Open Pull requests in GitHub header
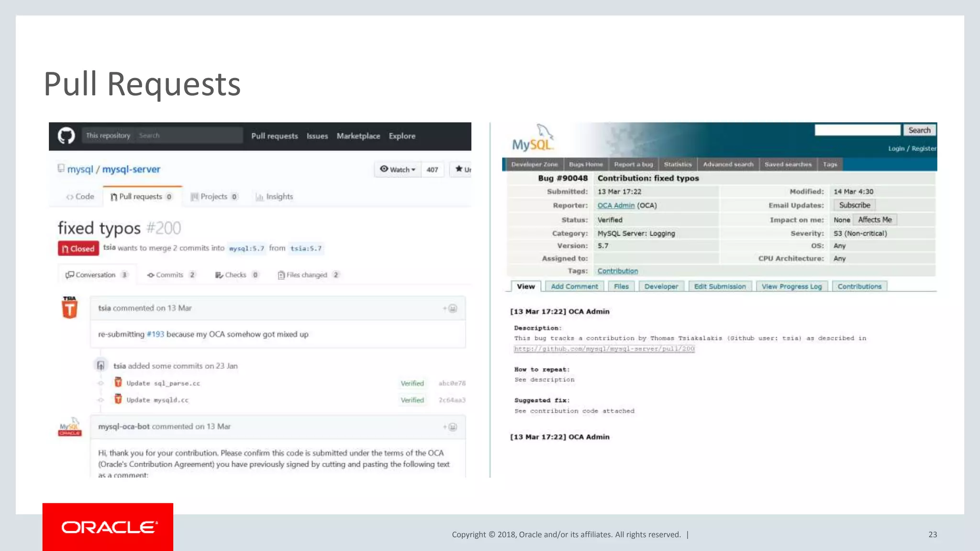Screen dimensions: 980x551 (275, 136)
